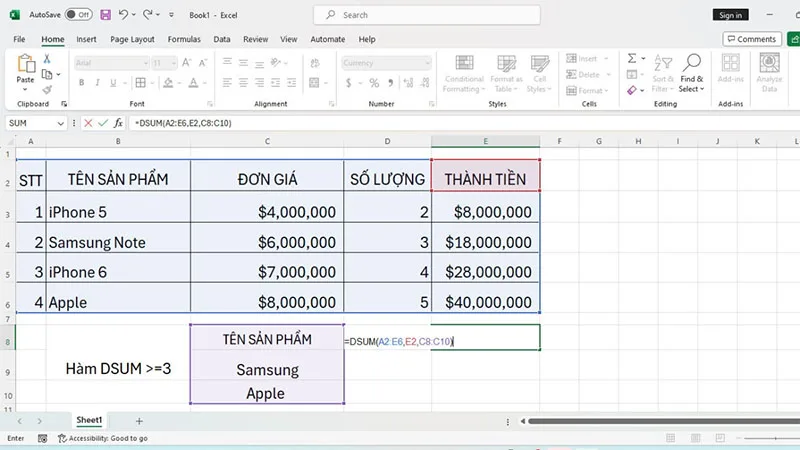The height and width of the screenshot is (450, 800).
Task: Open the File menu tab
Action: point(19,39)
